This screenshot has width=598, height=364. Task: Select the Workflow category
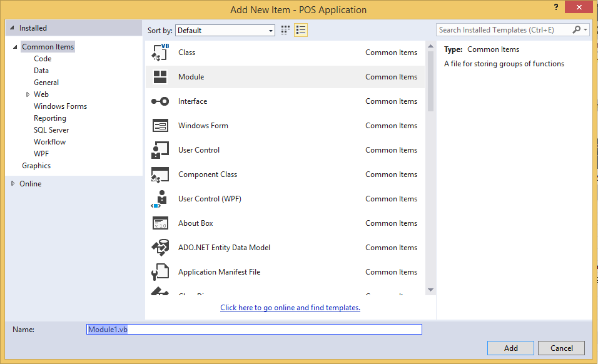(49, 142)
